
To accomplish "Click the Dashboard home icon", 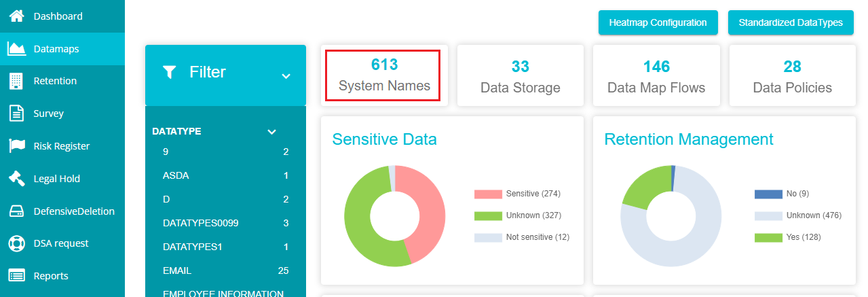I will 16,16.
